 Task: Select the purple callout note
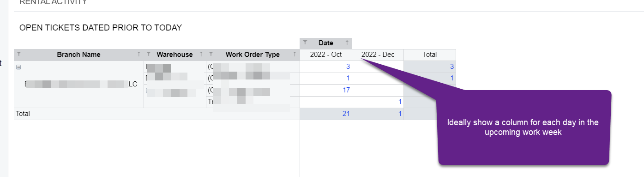[524, 127]
